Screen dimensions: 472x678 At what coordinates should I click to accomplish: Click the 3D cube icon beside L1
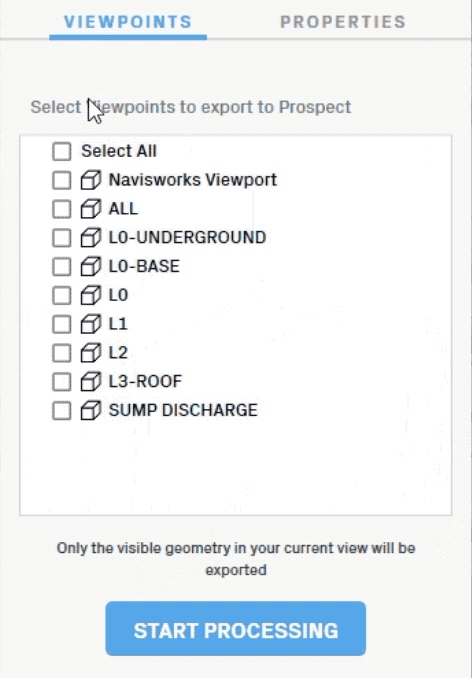coord(91,324)
